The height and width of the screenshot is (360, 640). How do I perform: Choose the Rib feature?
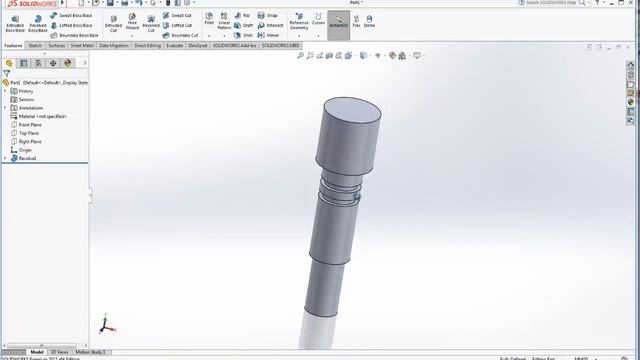(x=242, y=16)
